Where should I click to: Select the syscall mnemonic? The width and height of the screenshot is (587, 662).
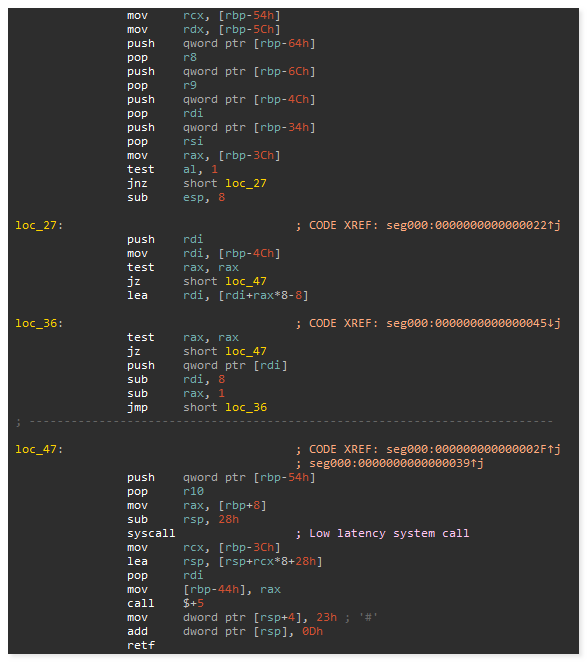[x=151, y=533]
